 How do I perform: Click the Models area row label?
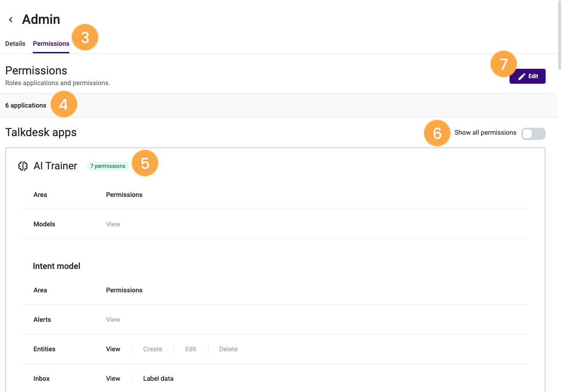pyautogui.click(x=44, y=224)
